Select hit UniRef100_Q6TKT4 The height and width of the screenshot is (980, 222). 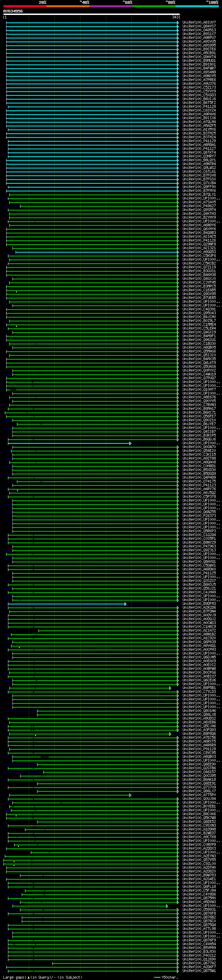tap(199, 152)
